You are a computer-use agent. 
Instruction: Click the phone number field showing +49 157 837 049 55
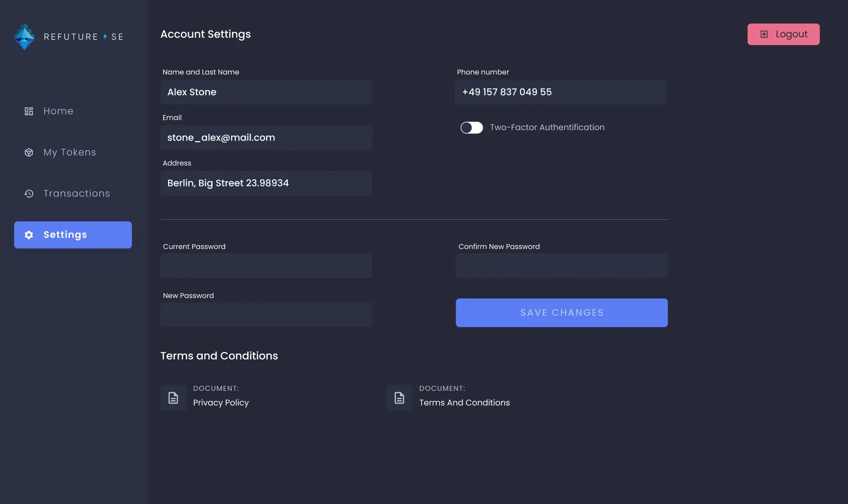point(561,92)
